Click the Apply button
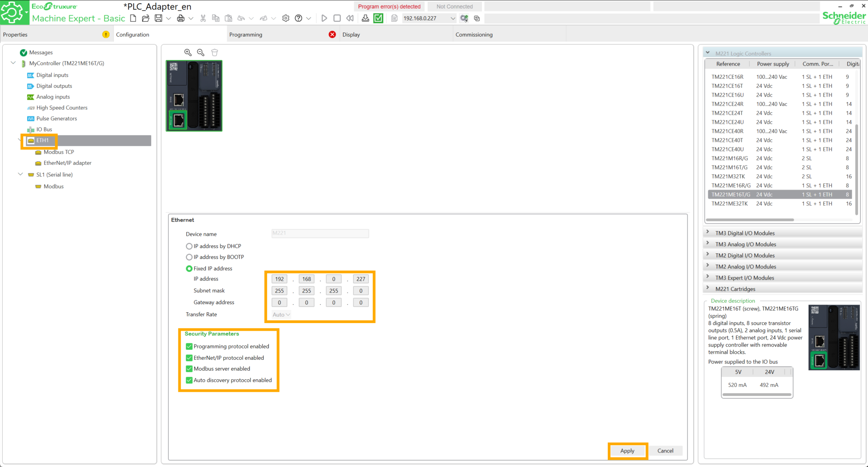The width and height of the screenshot is (868, 467). point(627,451)
